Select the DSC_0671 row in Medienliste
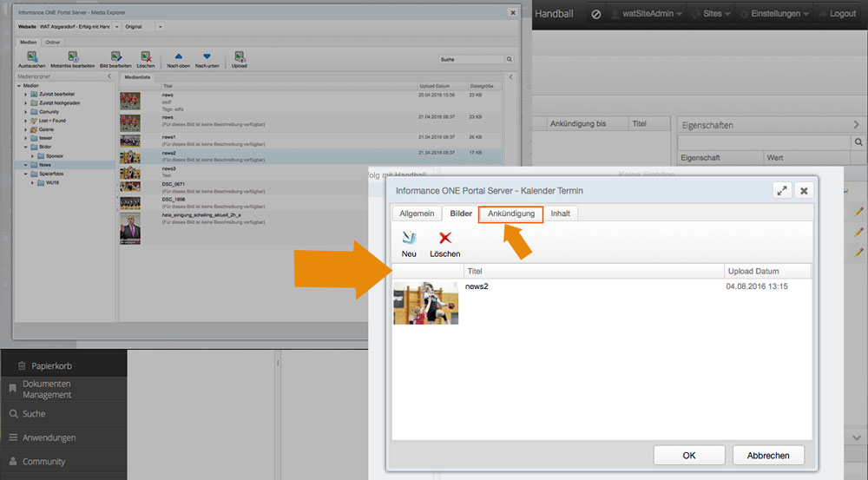 click(x=311, y=187)
